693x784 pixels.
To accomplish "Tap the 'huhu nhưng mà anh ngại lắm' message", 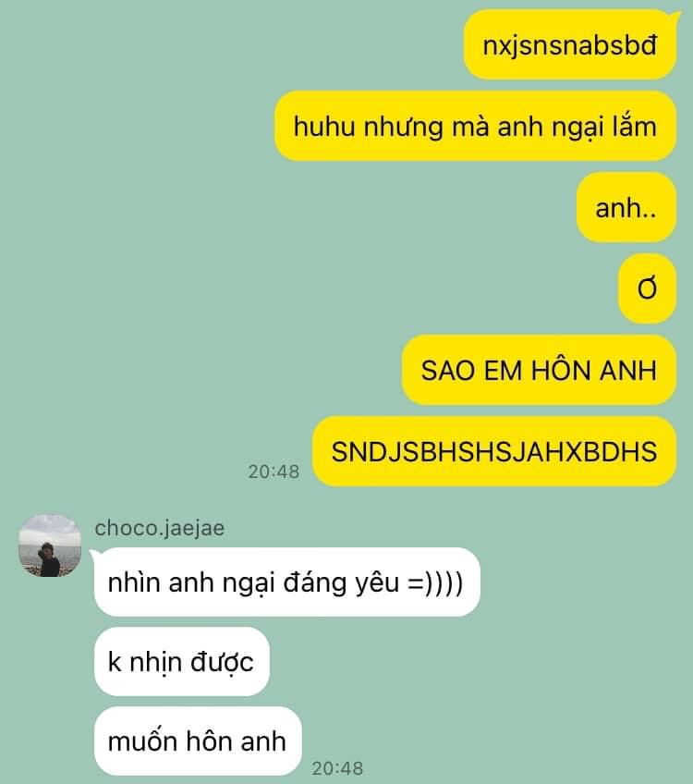I will pos(475,126).
